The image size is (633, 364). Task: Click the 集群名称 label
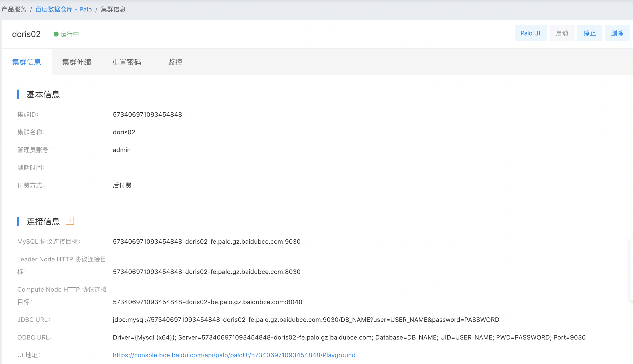click(x=31, y=132)
